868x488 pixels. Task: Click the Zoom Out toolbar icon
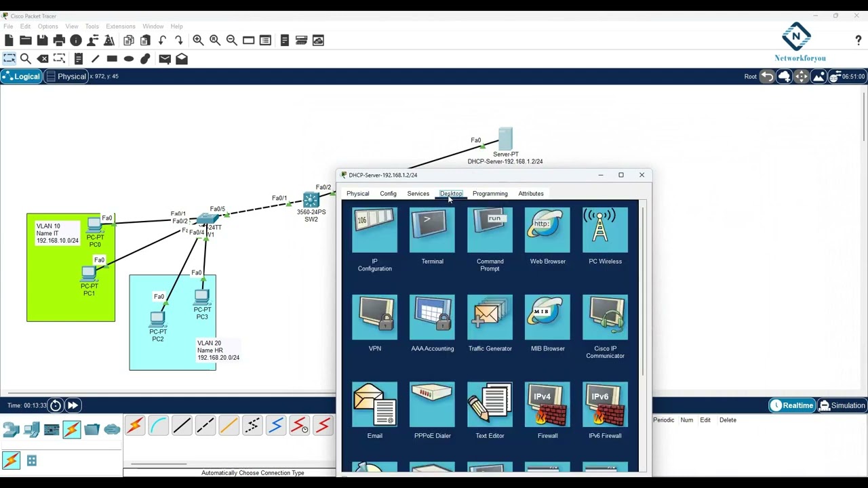click(x=231, y=41)
